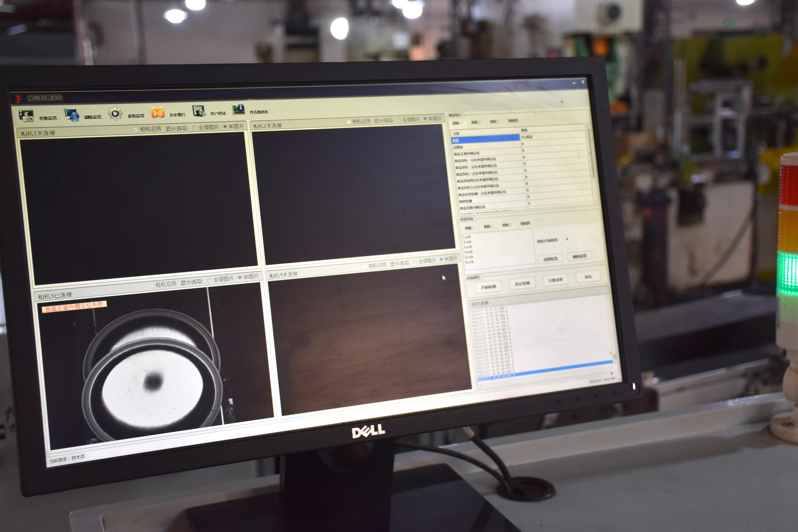Click the red app logo in title bar
The height and width of the screenshot is (532, 798).
(18, 99)
